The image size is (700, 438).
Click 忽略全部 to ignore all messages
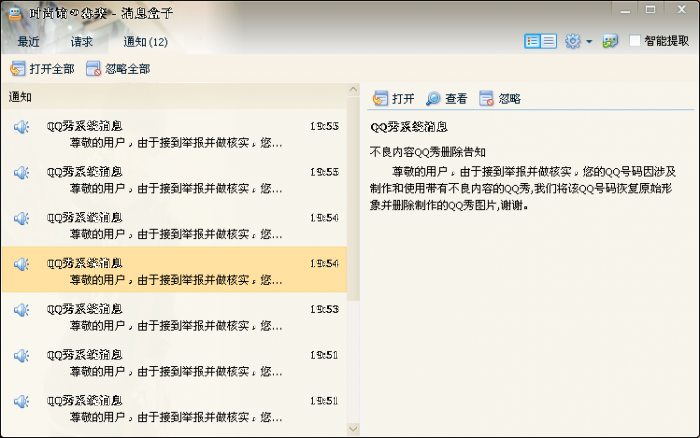118,69
